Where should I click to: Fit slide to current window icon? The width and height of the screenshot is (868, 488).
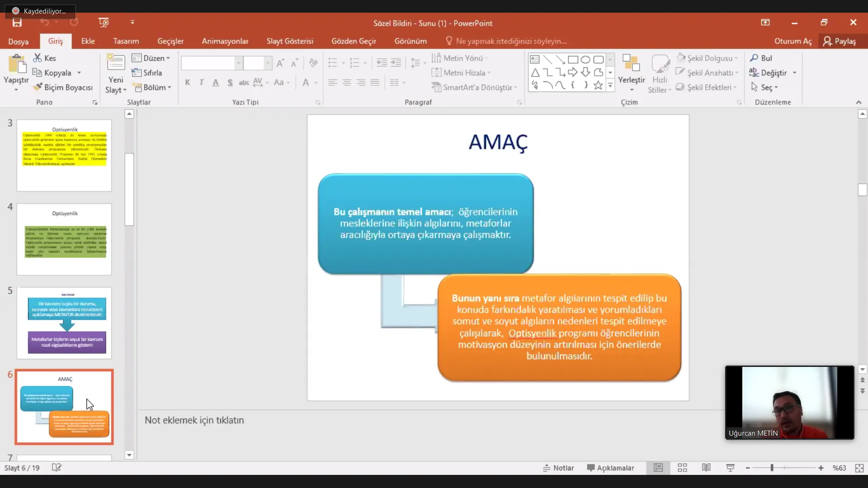coord(859,468)
